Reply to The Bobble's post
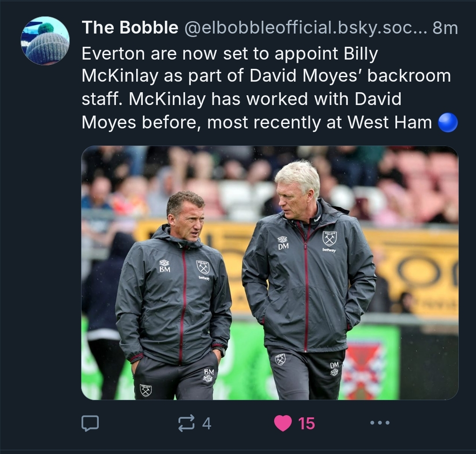The height and width of the screenshot is (454, 476). pos(90,424)
